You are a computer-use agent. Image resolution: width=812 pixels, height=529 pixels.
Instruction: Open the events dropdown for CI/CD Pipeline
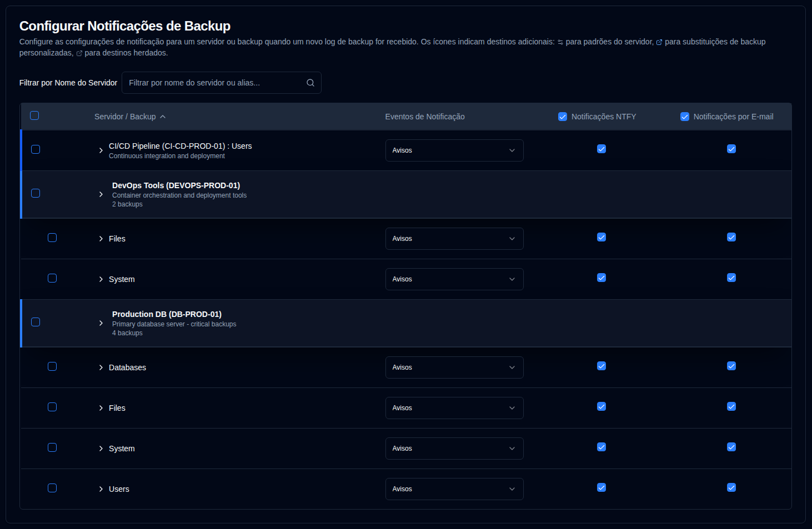pyautogui.click(x=454, y=150)
